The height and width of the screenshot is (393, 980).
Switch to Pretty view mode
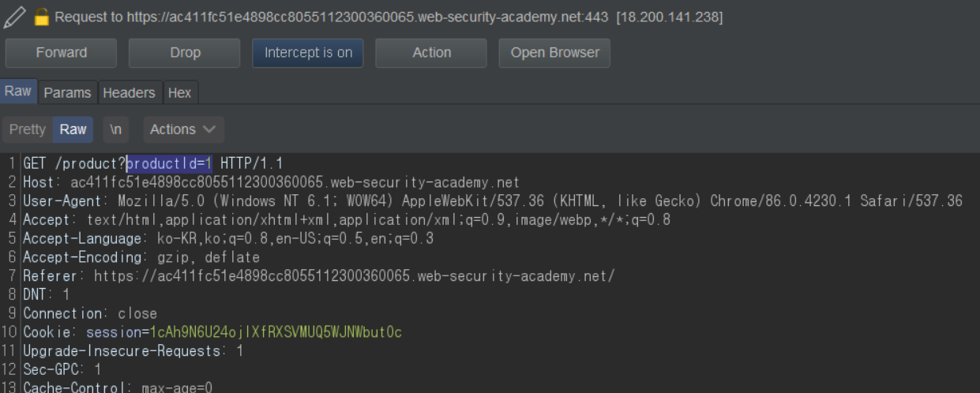coord(28,129)
